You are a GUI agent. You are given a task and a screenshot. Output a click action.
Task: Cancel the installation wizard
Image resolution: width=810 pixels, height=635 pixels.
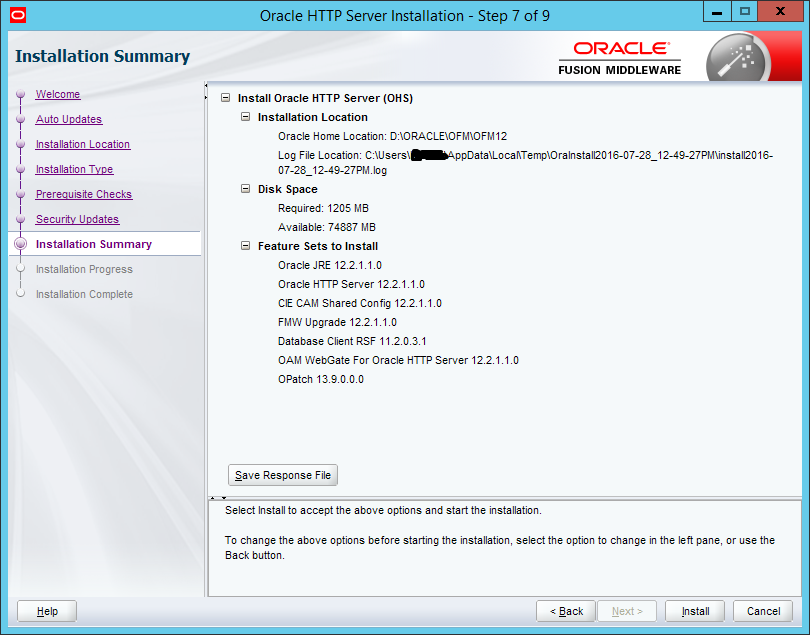tap(763, 611)
